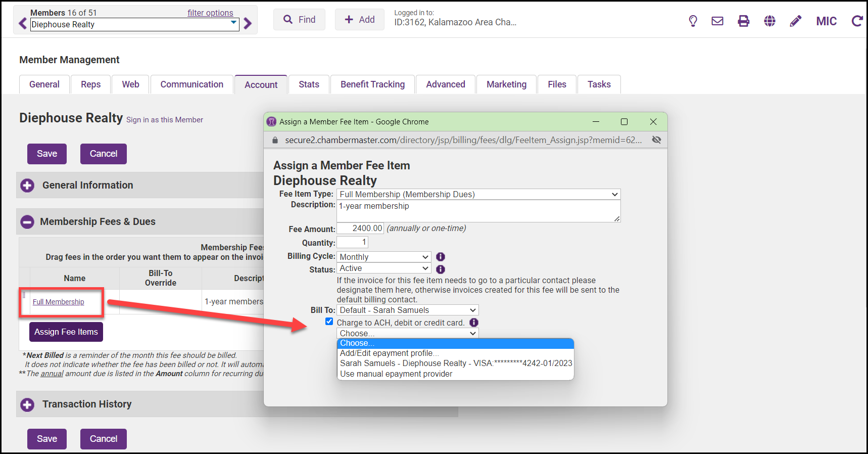Select the saved VISA payment profile option
This screenshot has height=454, width=868.
[456, 364]
